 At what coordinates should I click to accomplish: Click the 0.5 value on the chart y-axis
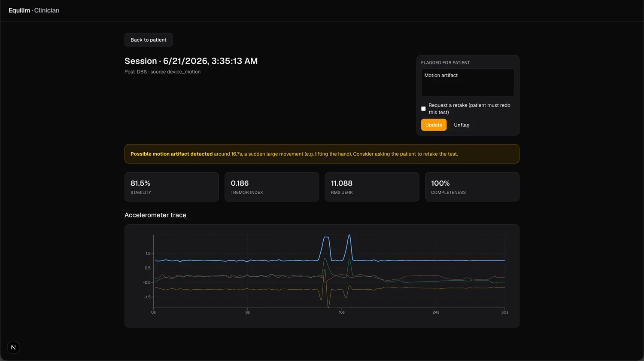[x=148, y=268]
